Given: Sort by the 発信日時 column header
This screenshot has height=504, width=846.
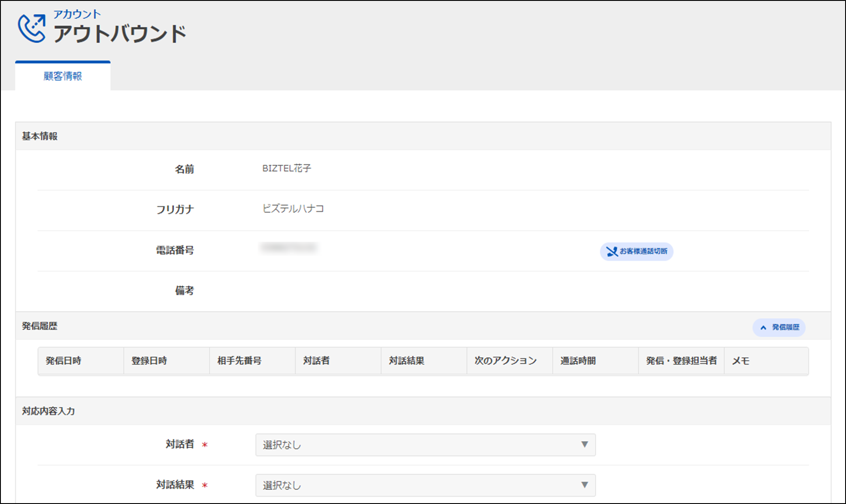Looking at the screenshot, I should pos(63,361).
